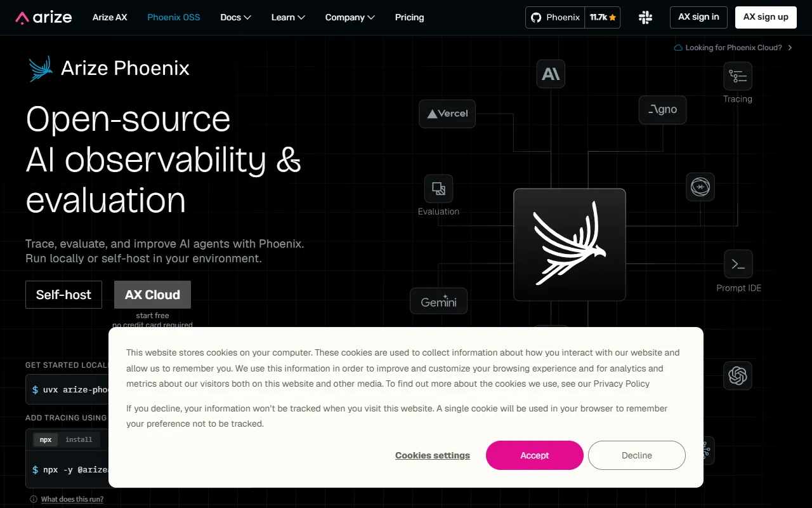Viewport: 812px width, 508px height.
Task: Decline the cookies
Action: coord(637,455)
